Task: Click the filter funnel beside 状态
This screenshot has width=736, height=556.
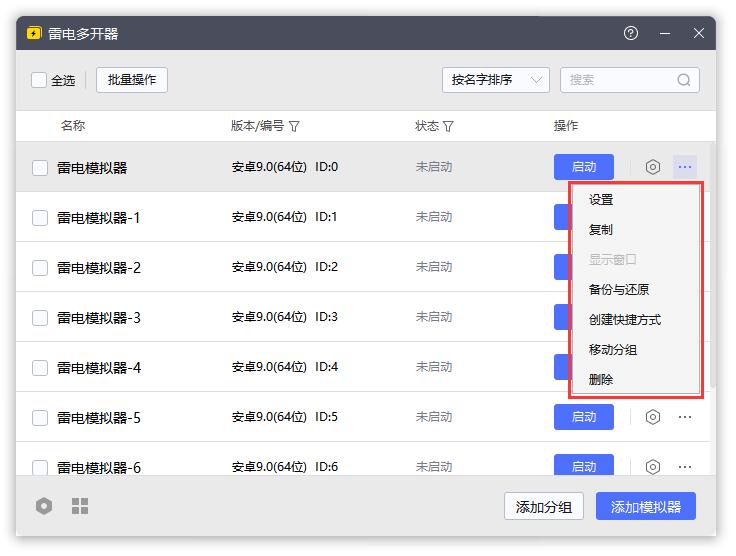Action: [448, 126]
